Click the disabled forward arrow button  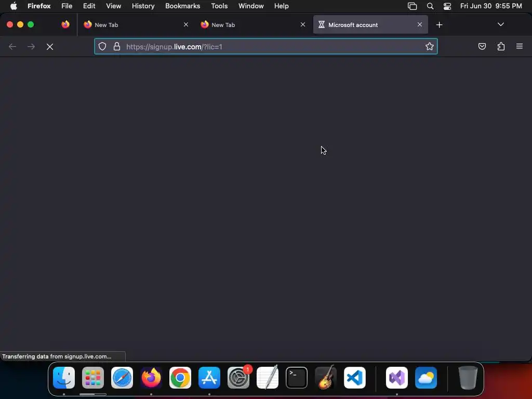click(31, 46)
